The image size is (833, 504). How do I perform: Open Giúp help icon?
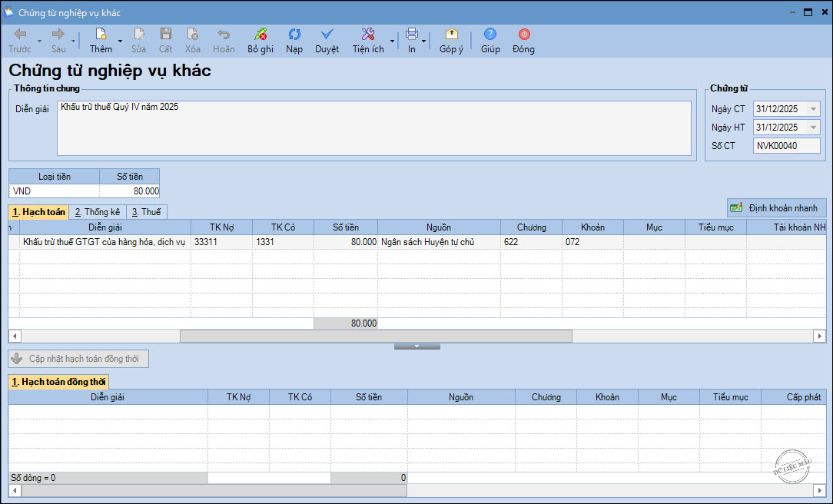pos(490,35)
